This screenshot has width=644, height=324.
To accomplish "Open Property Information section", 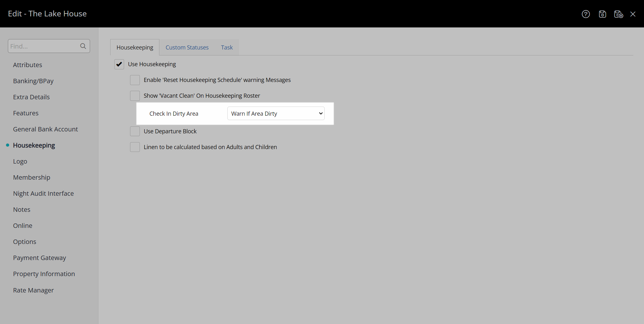I will click(x=44, y=274).
